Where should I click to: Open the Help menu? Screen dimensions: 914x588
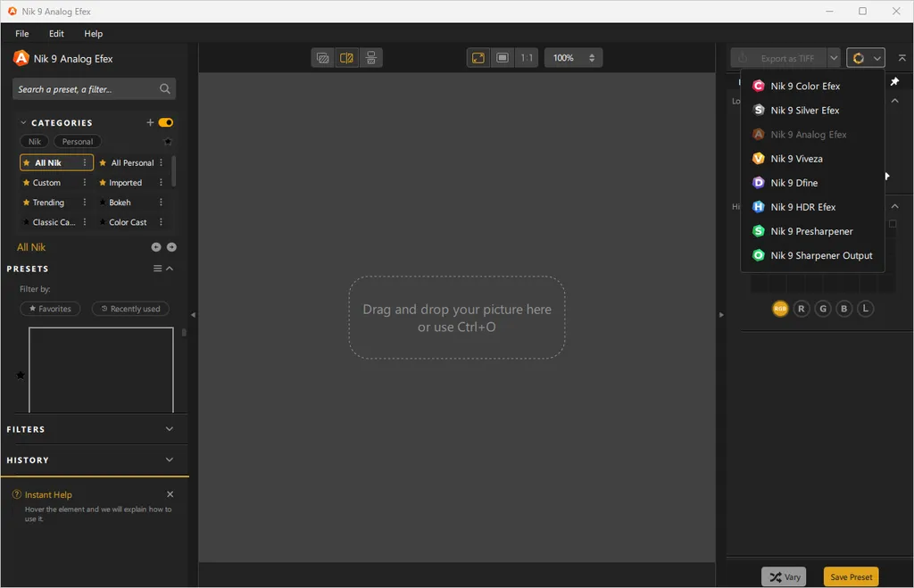93,34
